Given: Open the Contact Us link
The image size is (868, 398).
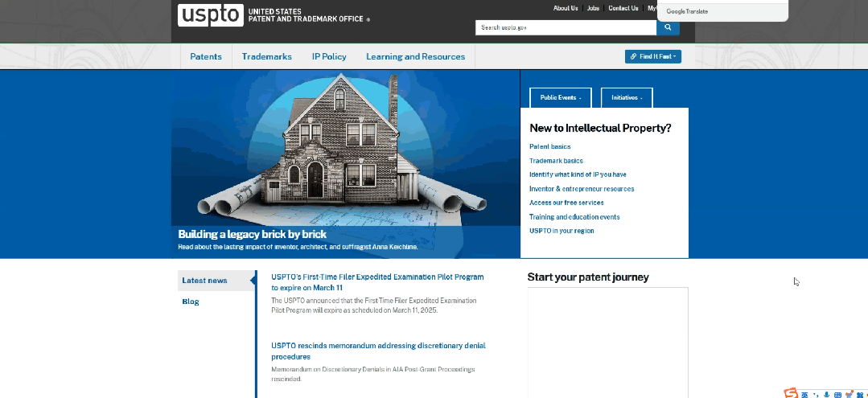Looking at the screenshot, I should 623,8.
